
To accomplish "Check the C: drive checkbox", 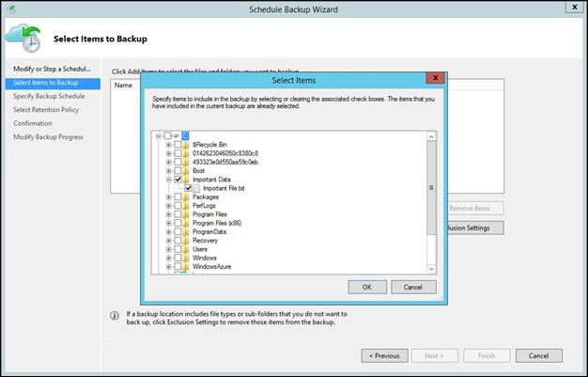I will (167, 135).
